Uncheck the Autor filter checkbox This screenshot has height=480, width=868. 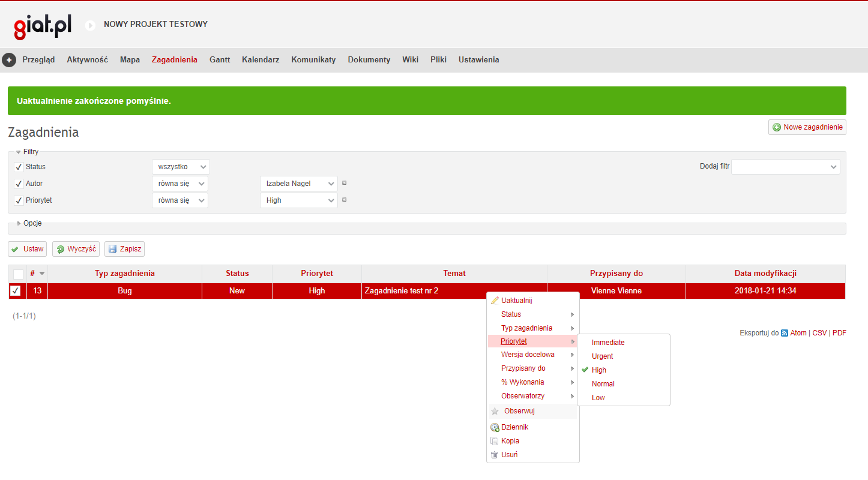19,184
